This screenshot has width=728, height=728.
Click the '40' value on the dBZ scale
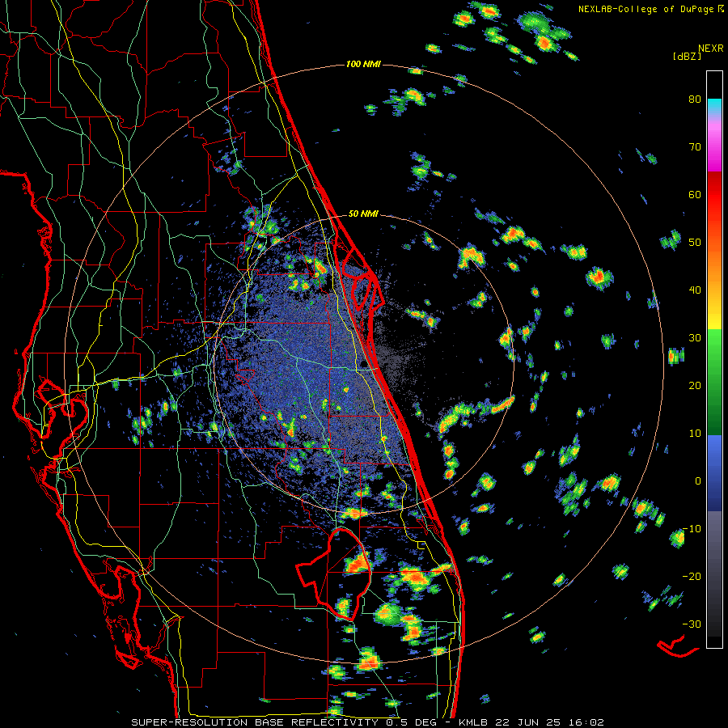coord(695,290)
